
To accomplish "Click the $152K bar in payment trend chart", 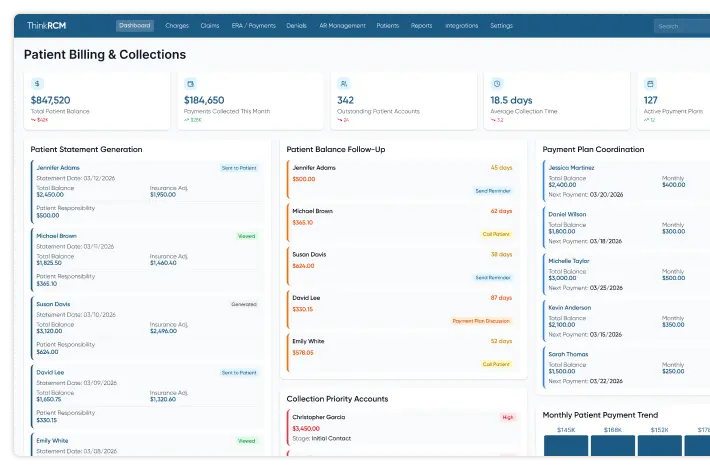I will [x=660, y=446].
